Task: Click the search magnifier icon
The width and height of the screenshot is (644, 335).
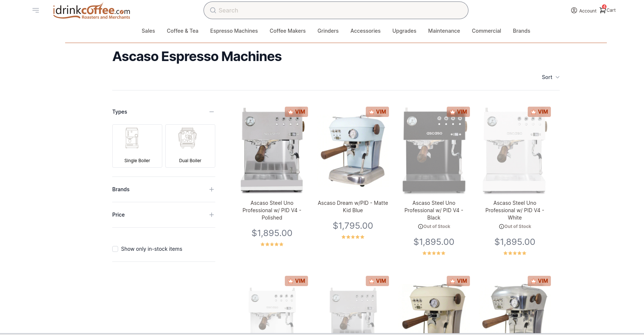Action: pyautogui.click(x=213, y=10)
